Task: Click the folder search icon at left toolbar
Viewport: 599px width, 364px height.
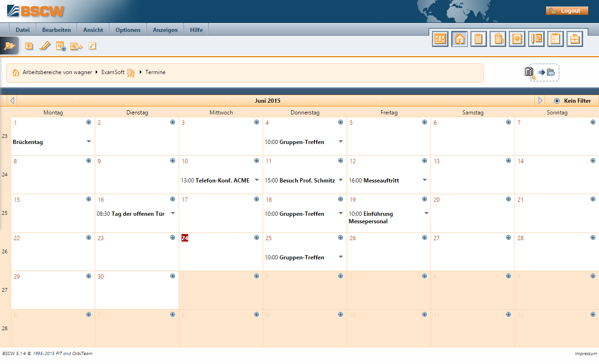Action: point(9,46)
